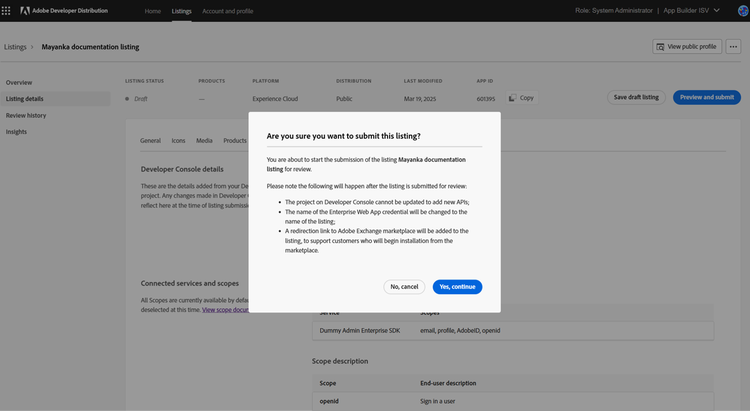This screenshot has width=750, height=413.
Task: Click the Experience Cloud platform value
Action: pyautogui.click(x=275, y=99)
